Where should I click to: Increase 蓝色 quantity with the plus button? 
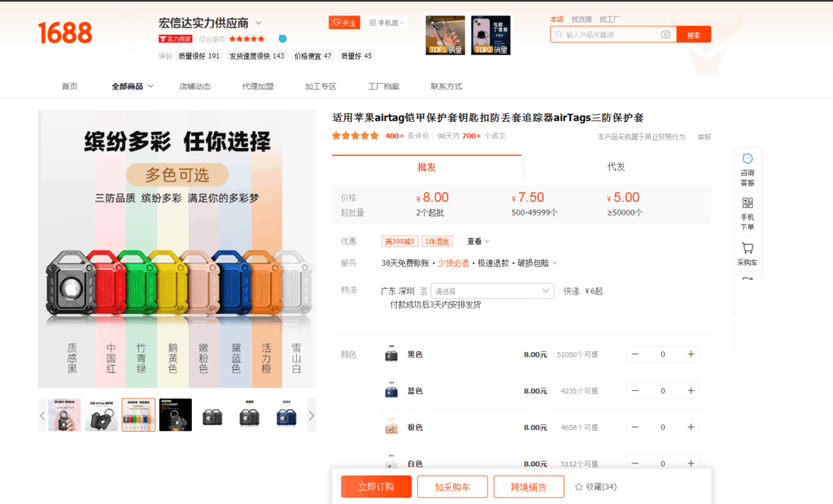point(691,391)
